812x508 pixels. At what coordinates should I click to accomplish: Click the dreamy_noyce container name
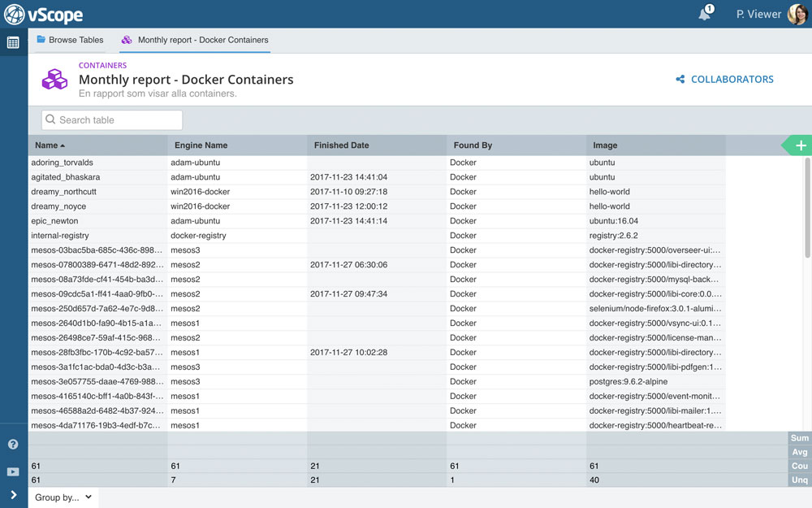[x=58, y=206]
